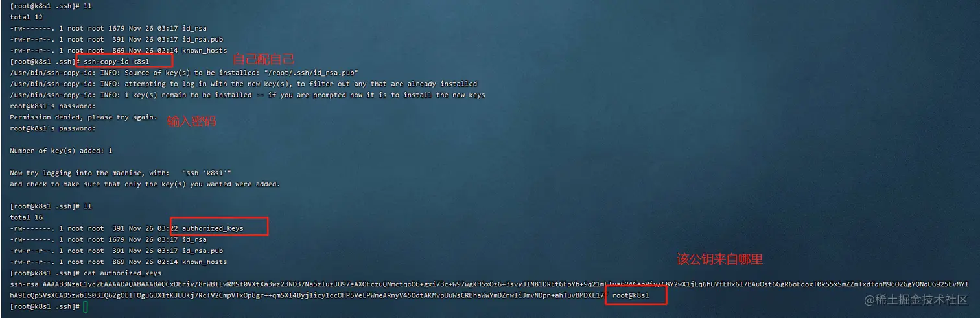980x318 pixels.
Task: Click the red annotation 该公钥来自哪里
Action: point(719,260)
